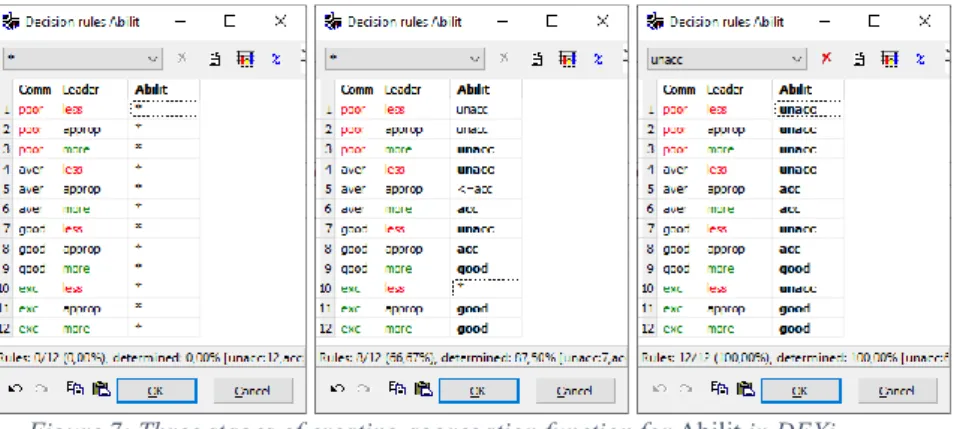Click the blue percent icon in the 100,00% window
Screen dimensions: 954x429
pyautogui.click(x=921, y=58)
